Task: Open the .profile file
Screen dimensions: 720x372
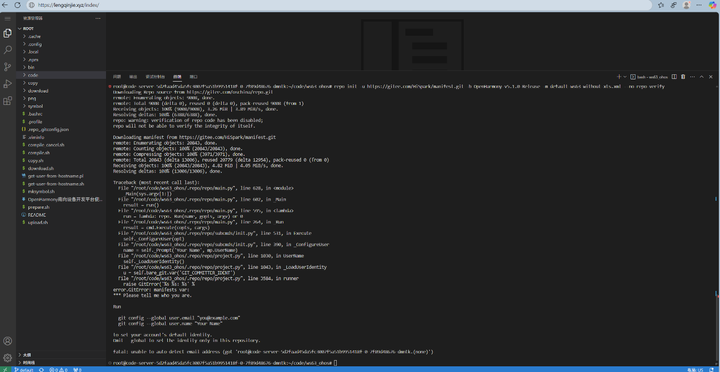Action: (62, 122)
